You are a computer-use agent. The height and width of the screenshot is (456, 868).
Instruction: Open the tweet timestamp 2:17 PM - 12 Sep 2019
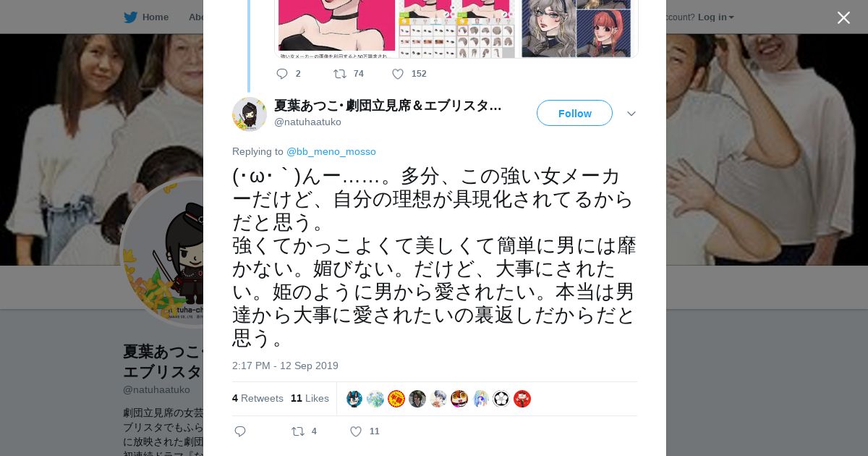point(285,366)
